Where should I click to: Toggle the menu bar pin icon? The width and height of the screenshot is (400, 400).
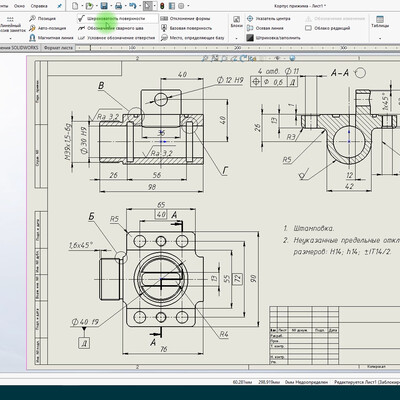(59, 6)
